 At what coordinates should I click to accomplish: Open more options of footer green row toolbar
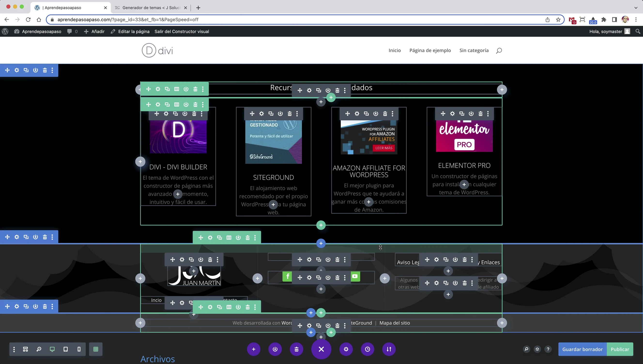pos(255,238)
